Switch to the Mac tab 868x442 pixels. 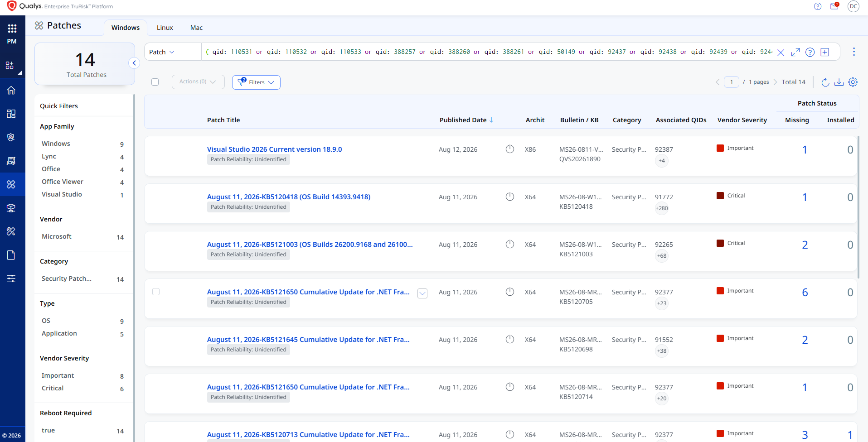point(196,28)
